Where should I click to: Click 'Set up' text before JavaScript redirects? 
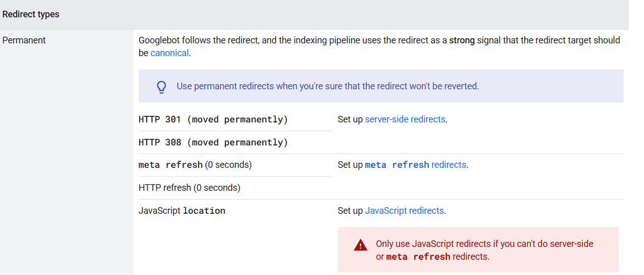[x=350, y=210]
